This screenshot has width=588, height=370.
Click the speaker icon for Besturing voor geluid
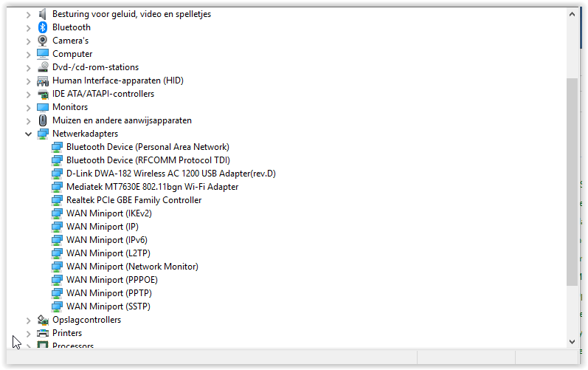pos(43,14)
